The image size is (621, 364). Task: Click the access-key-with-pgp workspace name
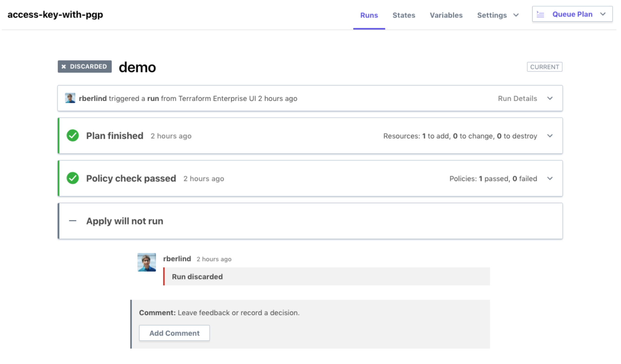55,15
